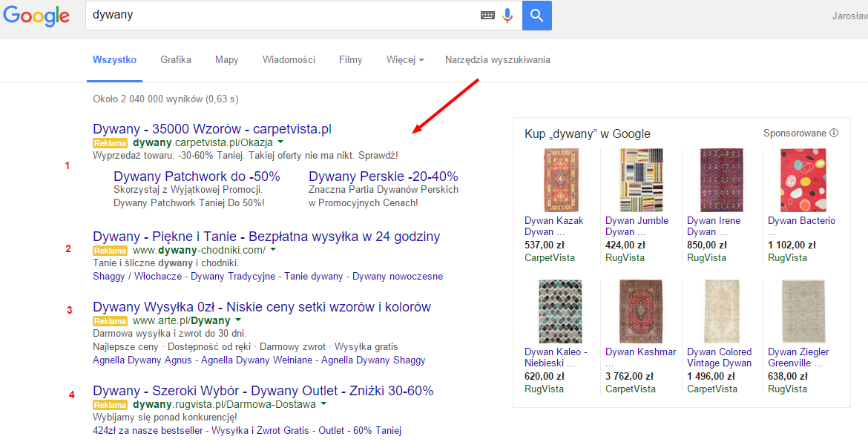Click the Sponsorowane info icon
Image resolution: width=868 pixels, height=442 pixels.
point(834,133)
